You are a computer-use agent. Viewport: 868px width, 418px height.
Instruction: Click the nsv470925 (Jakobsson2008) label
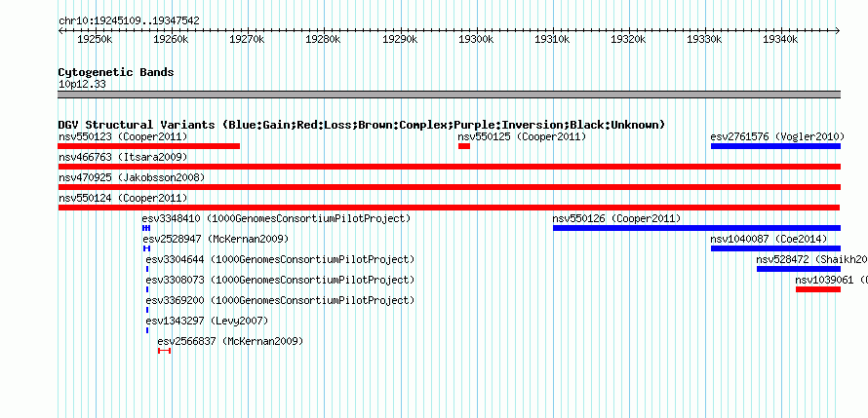click(x=132, y=177)
